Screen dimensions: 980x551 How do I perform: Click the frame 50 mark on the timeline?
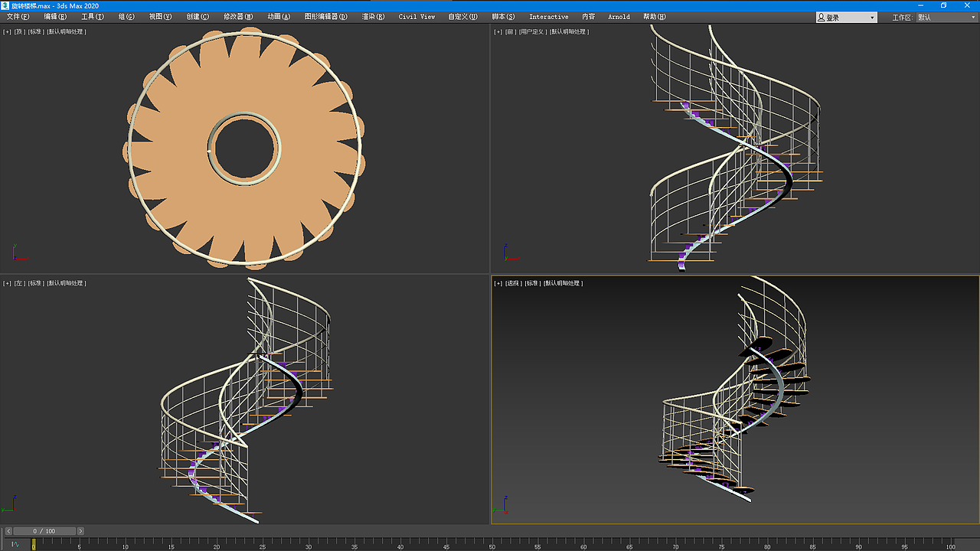click(492, 545)
